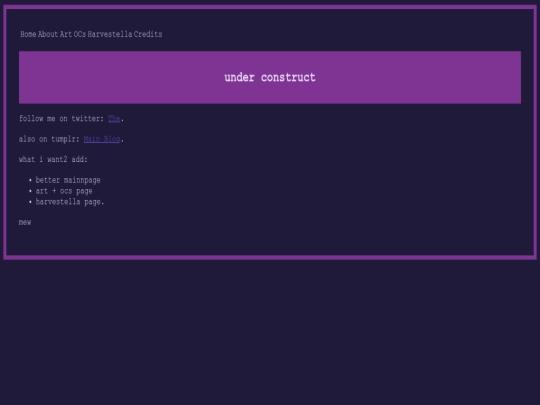Image resolution: width=540 pixels, height=405 pixels.
Task: Click the 'what i want2 add:' text
Action: coord(53,159)
